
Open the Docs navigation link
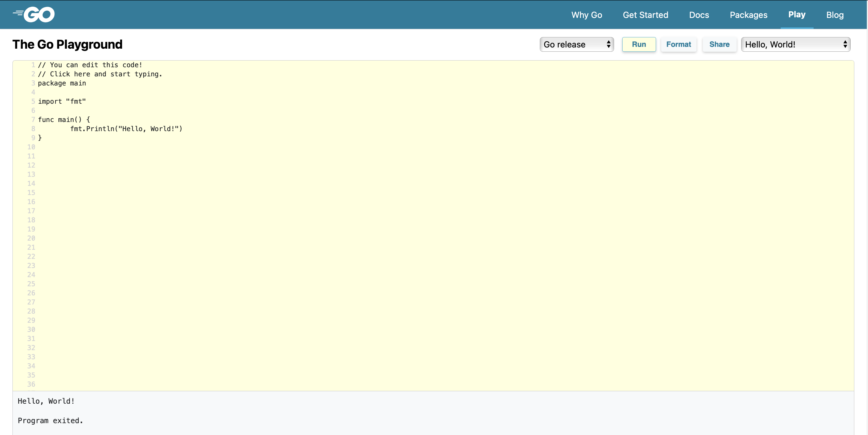click(x=699, y=15)
